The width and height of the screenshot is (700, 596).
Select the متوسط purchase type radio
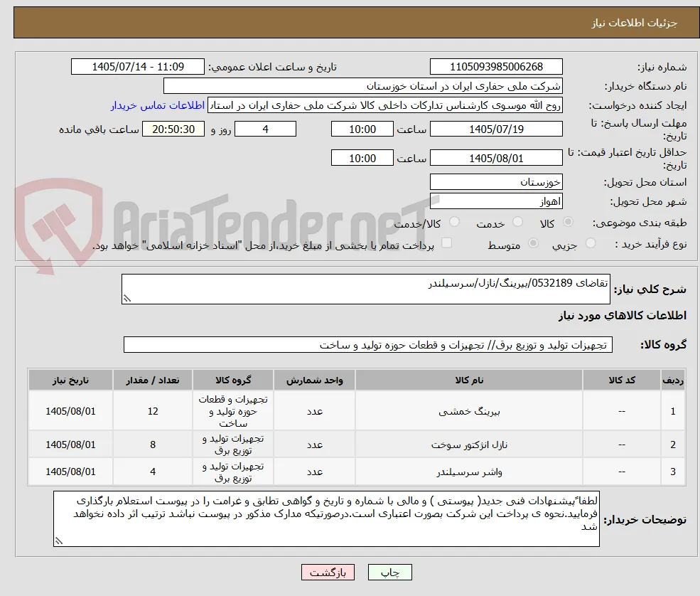pos(533,243)
